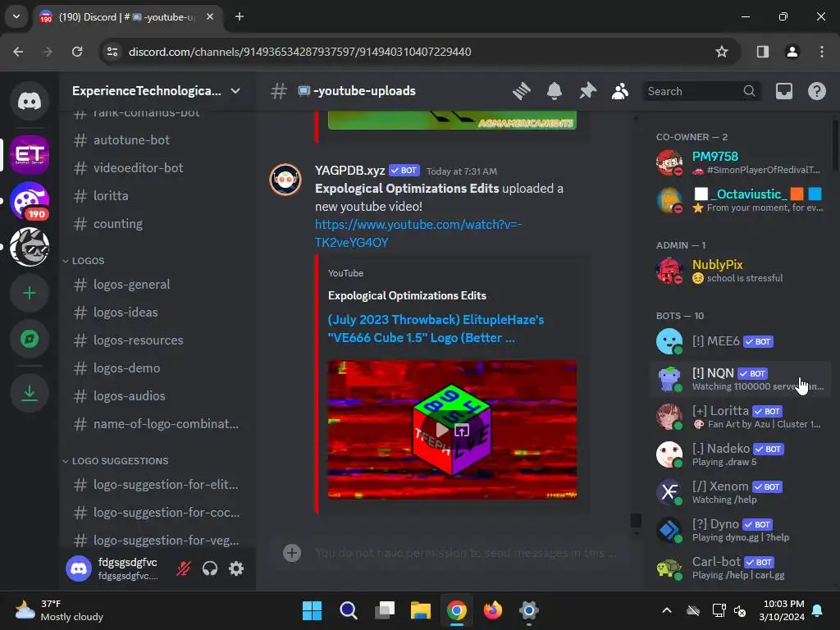Select the Dyno bot member
840x630 pixels.
(x=739, y=530)
